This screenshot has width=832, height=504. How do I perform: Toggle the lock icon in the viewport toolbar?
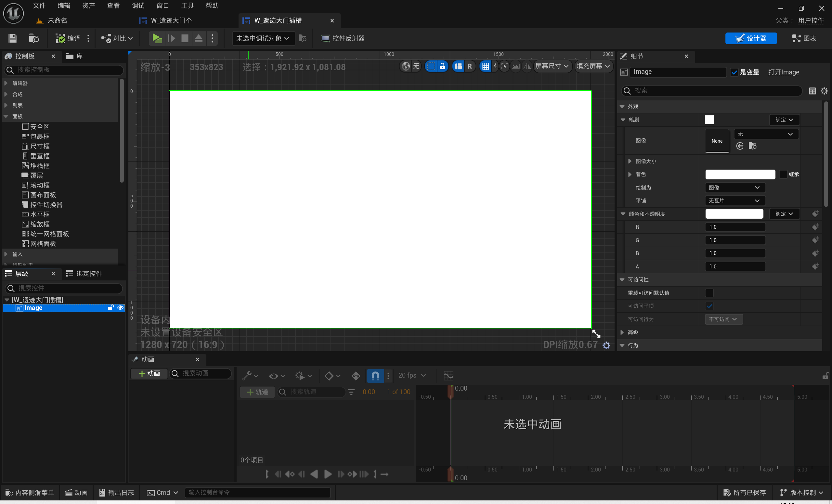(442, 66)
